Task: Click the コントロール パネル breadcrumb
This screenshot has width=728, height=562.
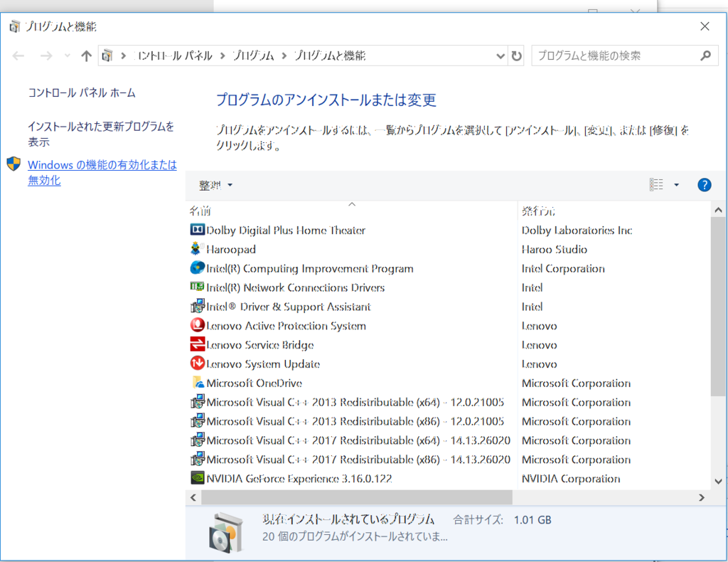Action: 172,55
